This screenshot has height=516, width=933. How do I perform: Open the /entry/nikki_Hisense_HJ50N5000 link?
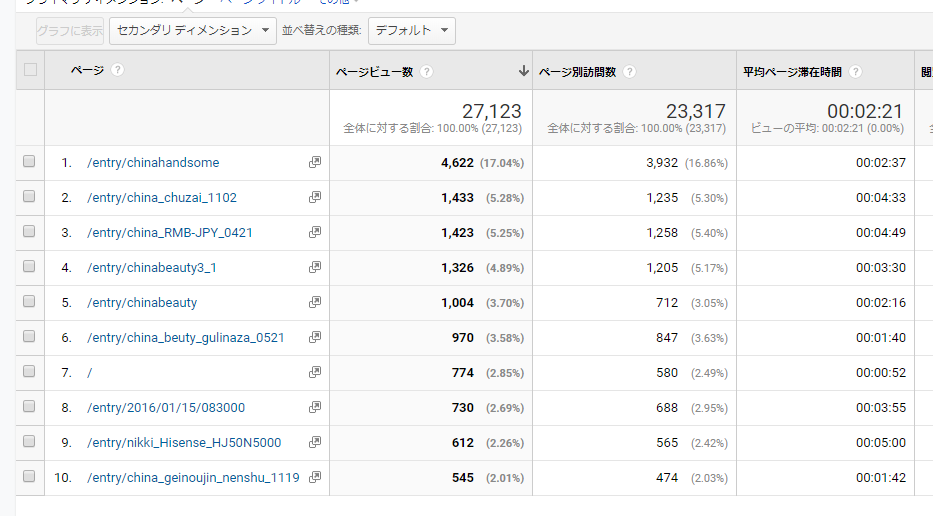point(184,443)
